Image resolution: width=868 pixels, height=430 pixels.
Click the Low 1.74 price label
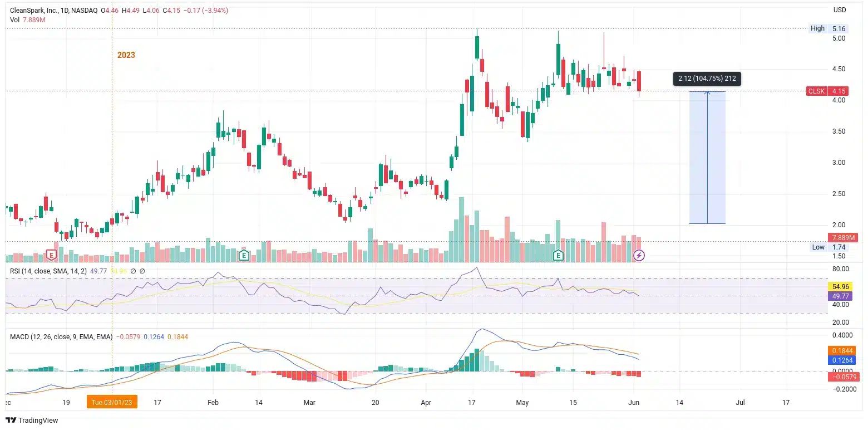point(828,247)
